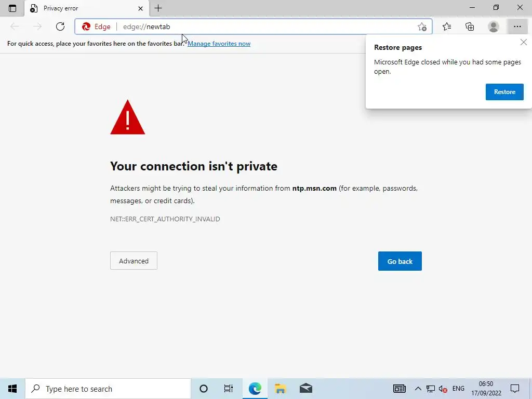Open the Favorites list icon
The width and height of the screenshot is (532, 399).
tap(447, 26)
